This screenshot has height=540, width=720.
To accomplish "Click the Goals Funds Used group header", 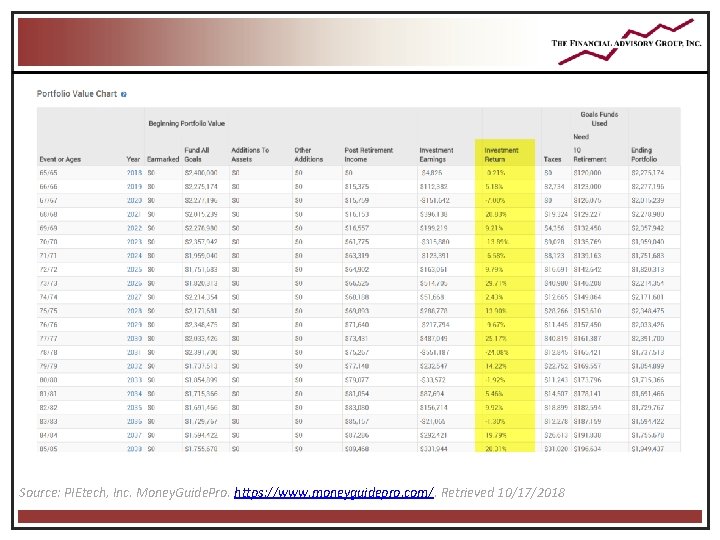I will point(599,119).
